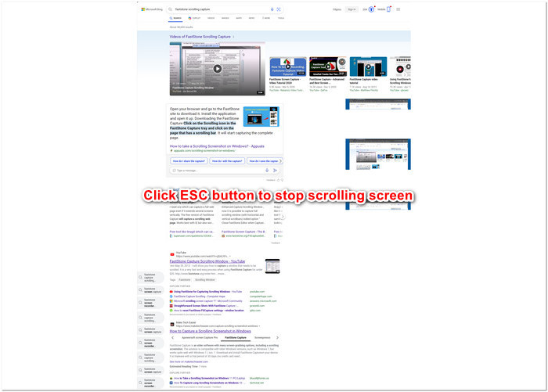This screenshot has height=392, width=548.
Task: Click the right arrow of the tool tabs carousel
Action: (x=277, y=338)
